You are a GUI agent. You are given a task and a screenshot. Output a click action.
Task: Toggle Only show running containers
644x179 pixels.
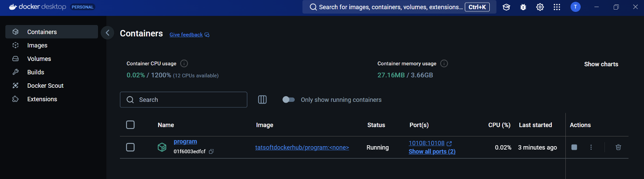(x=288, y=100)
